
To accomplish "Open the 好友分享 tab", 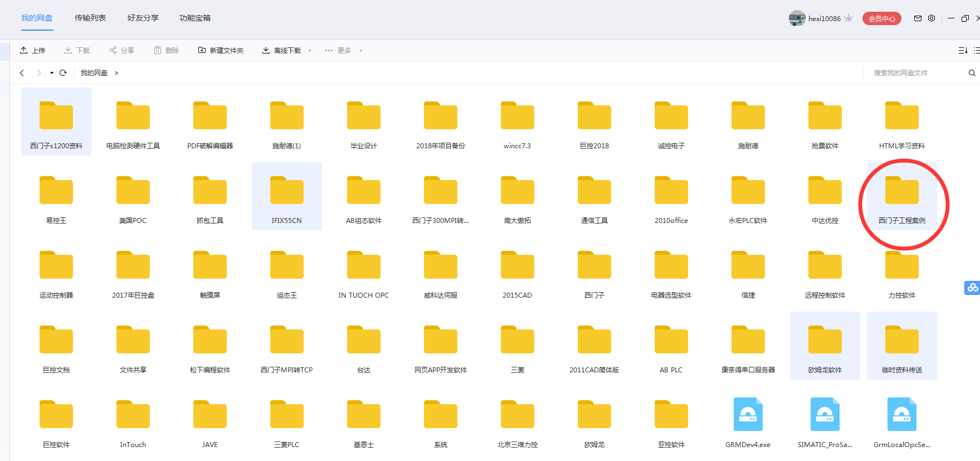I will click(143, 18).
